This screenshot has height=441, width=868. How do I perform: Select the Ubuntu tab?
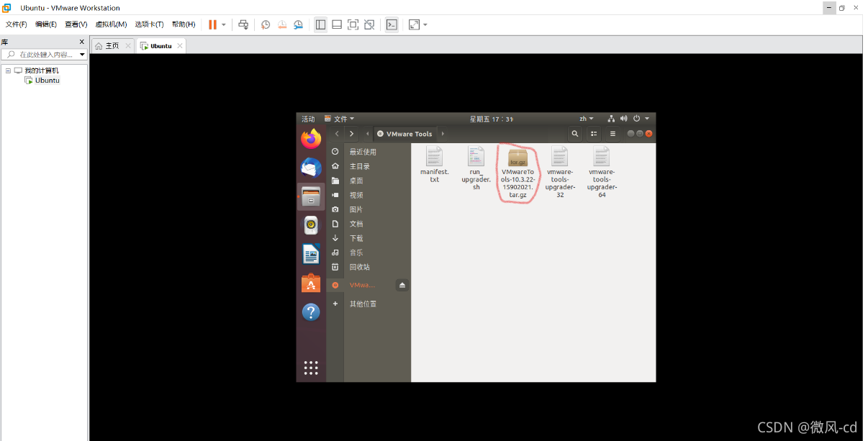[x=161, y=45]
